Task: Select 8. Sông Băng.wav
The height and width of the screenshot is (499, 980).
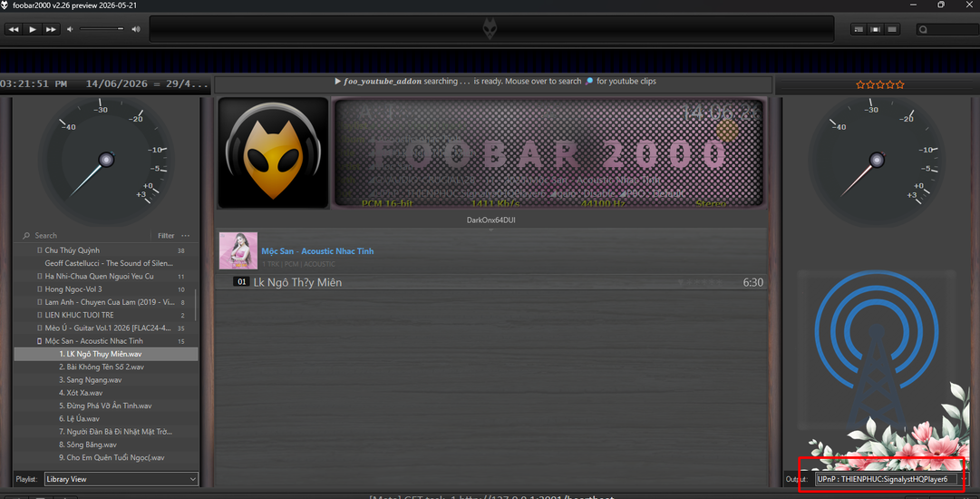Action: tap(88, 445)
